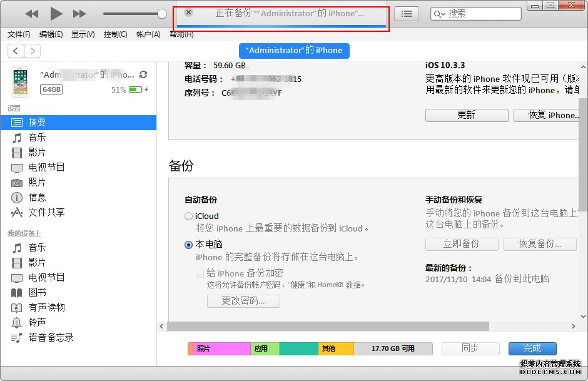Open 照片 in the sidebar

78,183
